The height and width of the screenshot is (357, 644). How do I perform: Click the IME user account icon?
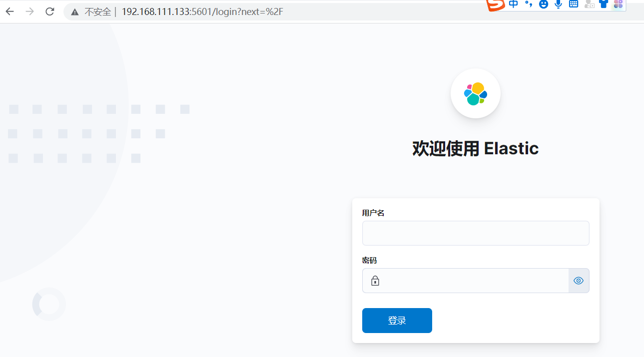589,4
